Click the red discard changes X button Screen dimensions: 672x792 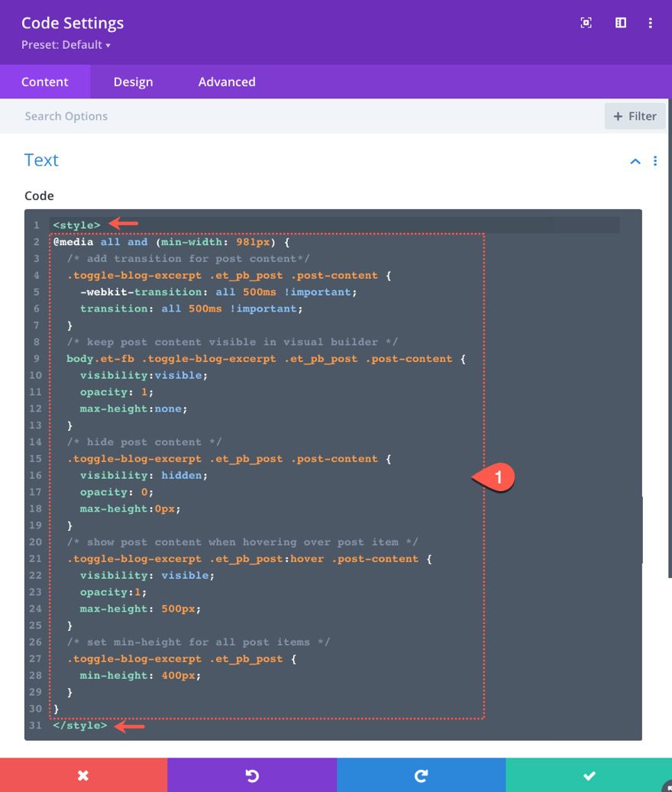[83, 775]
